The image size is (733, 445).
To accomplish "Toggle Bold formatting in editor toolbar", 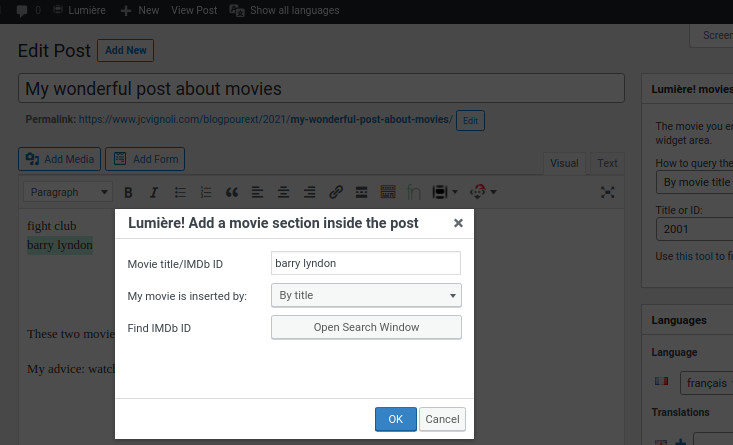I will click(x=128, y=192).
